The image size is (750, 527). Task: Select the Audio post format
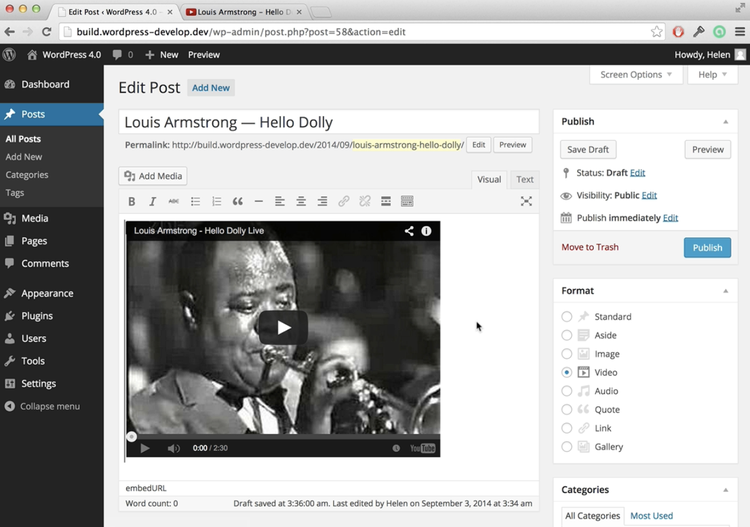(566, 391)
